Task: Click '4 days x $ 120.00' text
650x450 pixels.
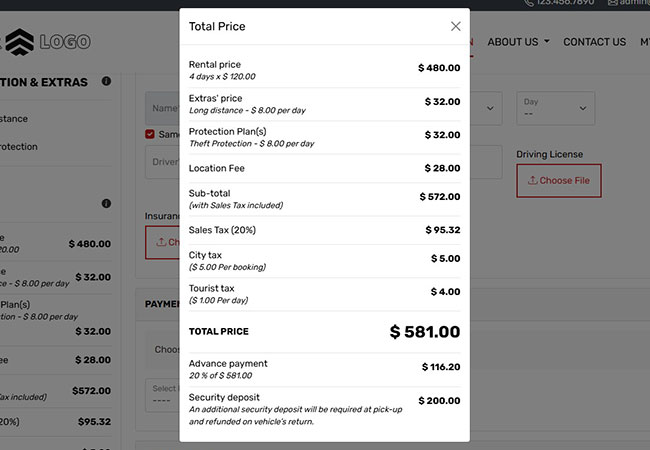Action: (x=222, y=76)
